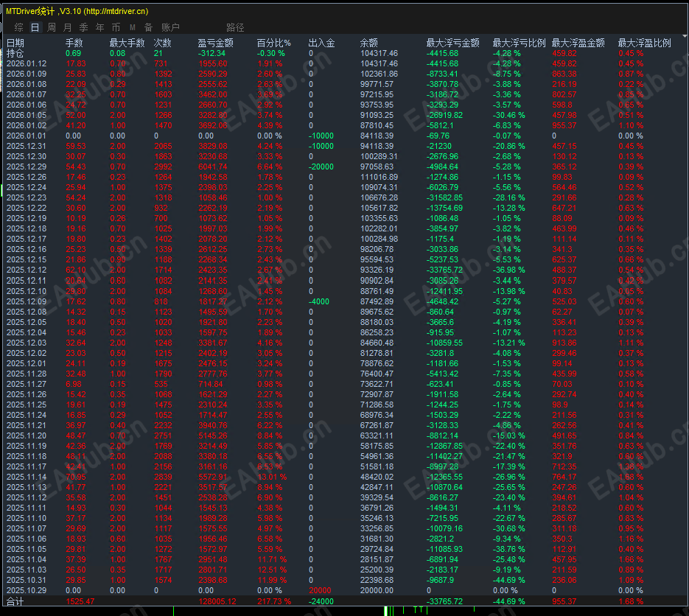The image size is (689, 616).
Task: Click the 1525.47 total lots value
Action: (80, 601)
